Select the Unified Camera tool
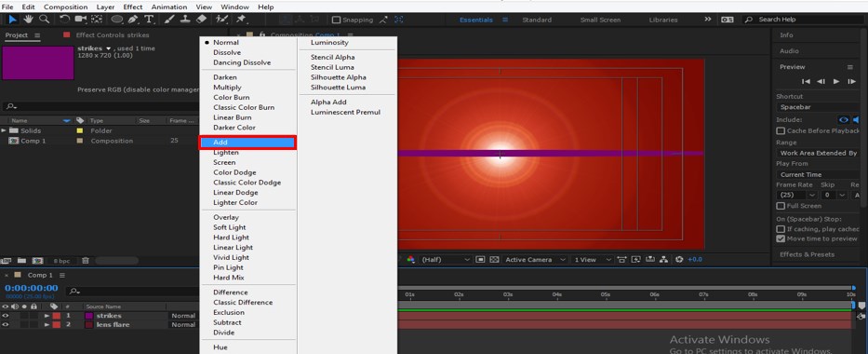Viewport: 868px width, 354px height. click(x=81, y=20)
